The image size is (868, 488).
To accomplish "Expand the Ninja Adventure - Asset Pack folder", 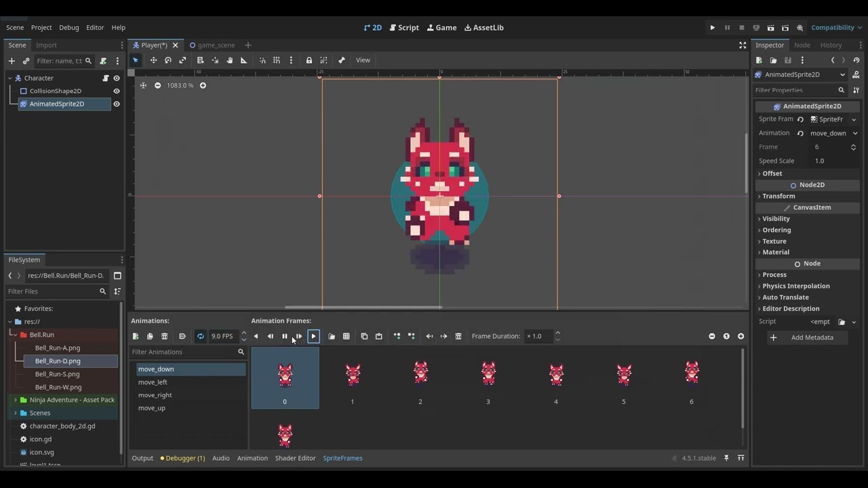I will pos(16,400).
